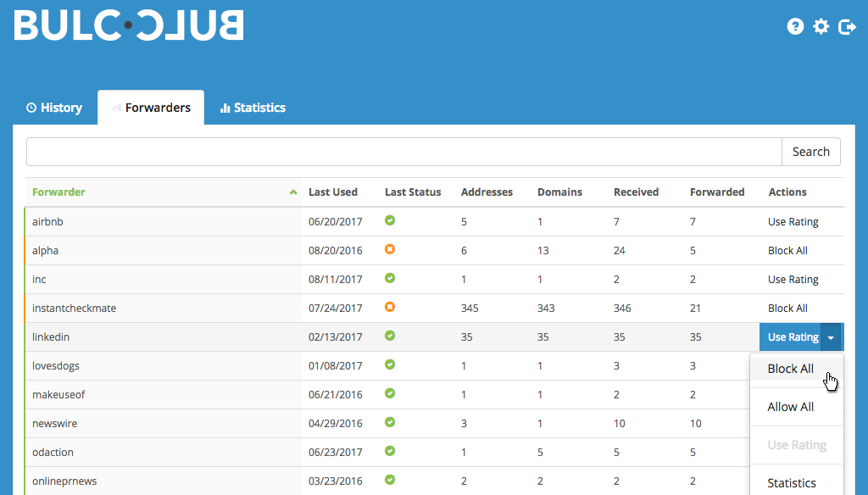Screen dimensions: 868x495
Task: Toggle sort arrow in Forwarder column
Action: click(x=293, y=192)
